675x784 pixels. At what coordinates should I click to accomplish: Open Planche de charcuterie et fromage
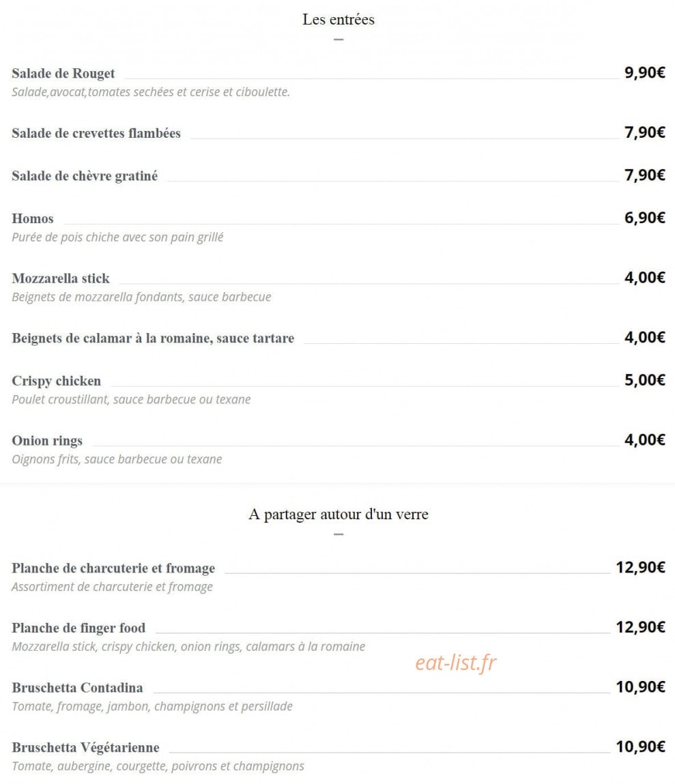[113, 568]
